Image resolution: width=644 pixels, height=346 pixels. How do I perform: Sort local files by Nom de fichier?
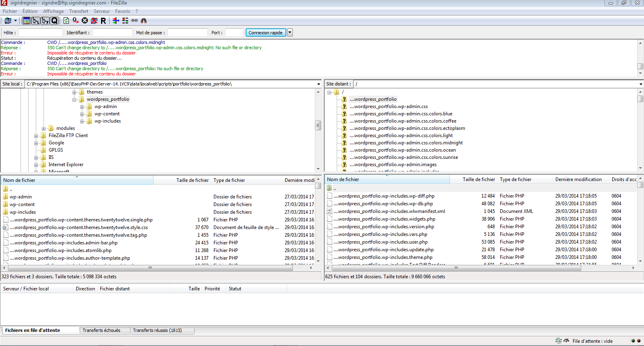[x=77, y=180]
